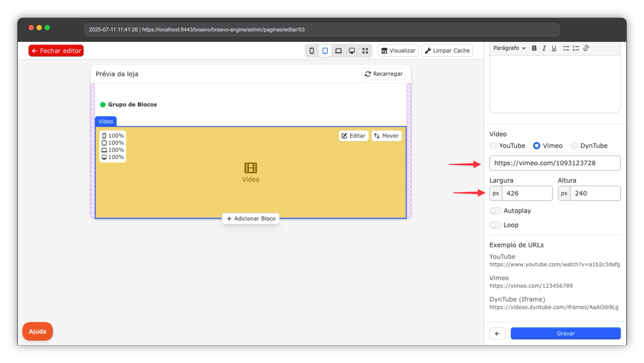
Task: Click the underline formatting icon
Action: tap(554, 48)
